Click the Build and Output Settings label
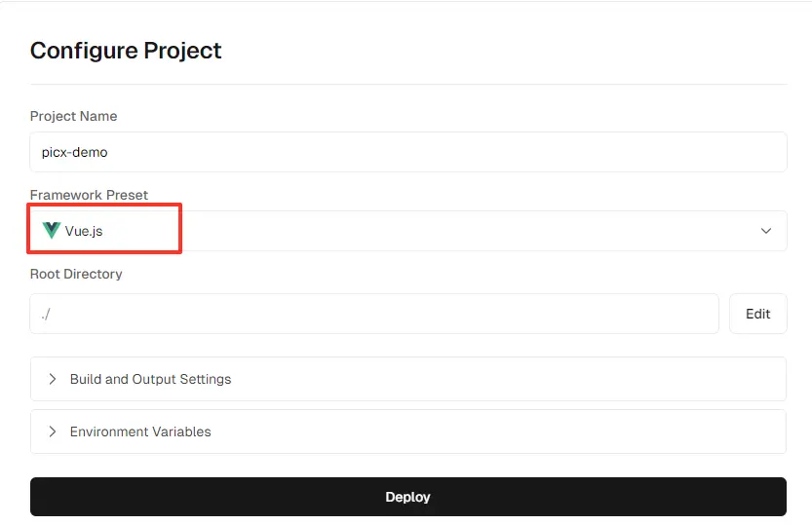The image size is (812, 525). click(150, 379)
